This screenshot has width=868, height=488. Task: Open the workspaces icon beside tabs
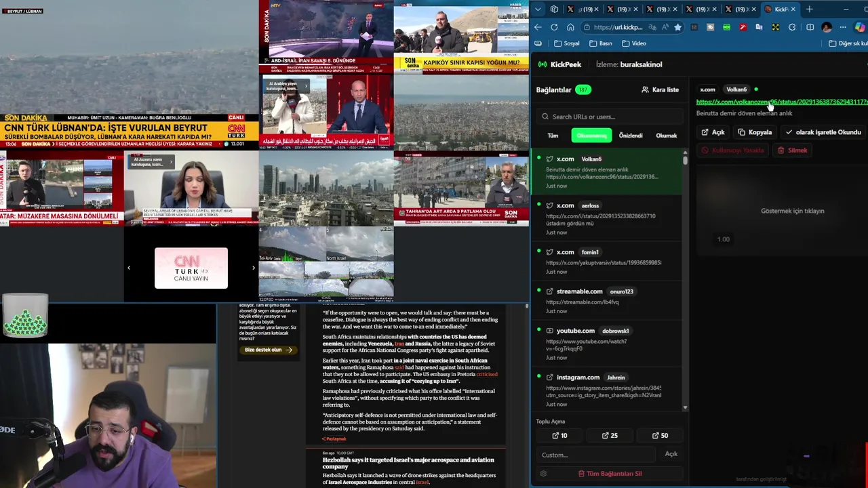pos(554,9)
